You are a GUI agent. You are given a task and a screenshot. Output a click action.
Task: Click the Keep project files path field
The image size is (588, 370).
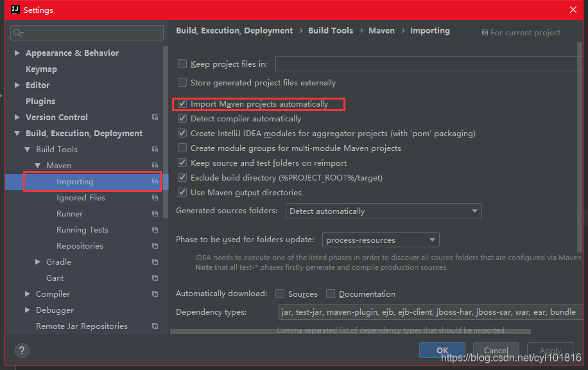[429, 64]
